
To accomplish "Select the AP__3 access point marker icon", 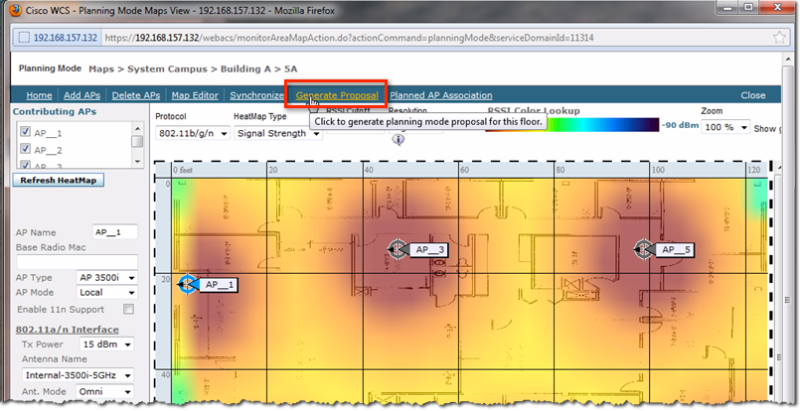I will click(397, 249).
